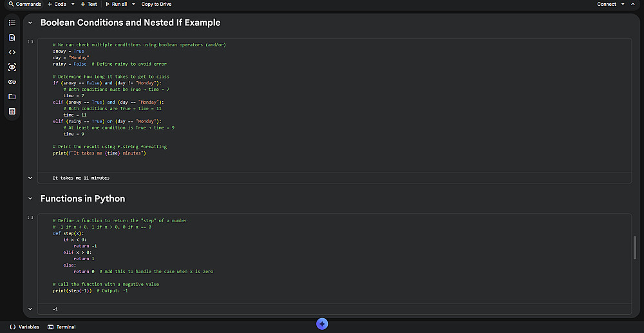This screenshot has width=644, height=333.
Task: Run the step function code cell
Action: (30, 218)
